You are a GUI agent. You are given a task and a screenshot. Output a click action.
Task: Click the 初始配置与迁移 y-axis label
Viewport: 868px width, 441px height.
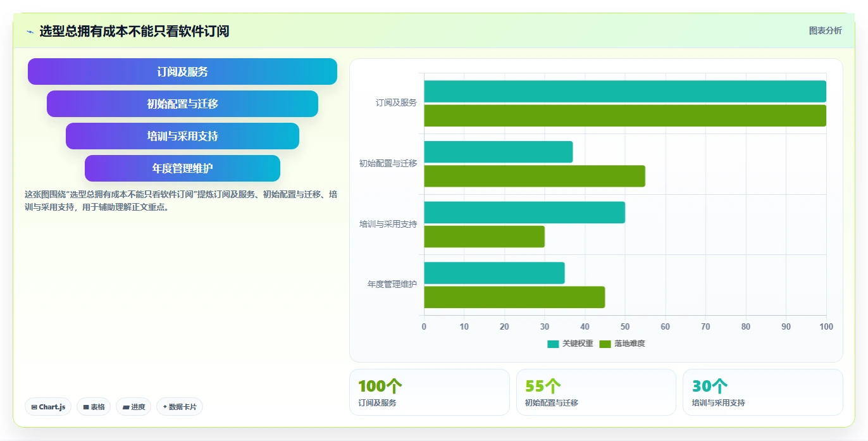[x=388, y=163]
